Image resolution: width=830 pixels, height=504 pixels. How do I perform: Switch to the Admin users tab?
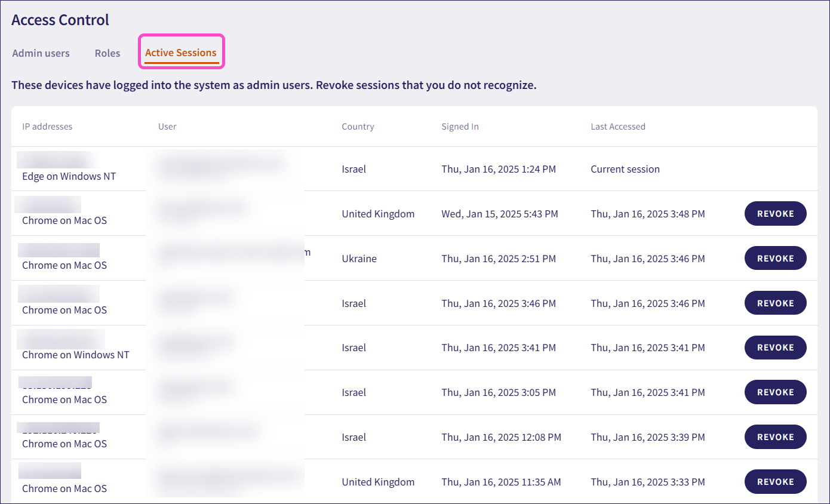[x=41, y=53]
